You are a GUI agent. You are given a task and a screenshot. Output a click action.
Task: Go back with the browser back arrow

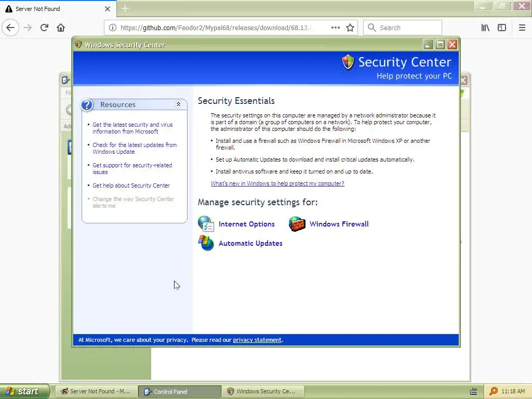point(10,28)
